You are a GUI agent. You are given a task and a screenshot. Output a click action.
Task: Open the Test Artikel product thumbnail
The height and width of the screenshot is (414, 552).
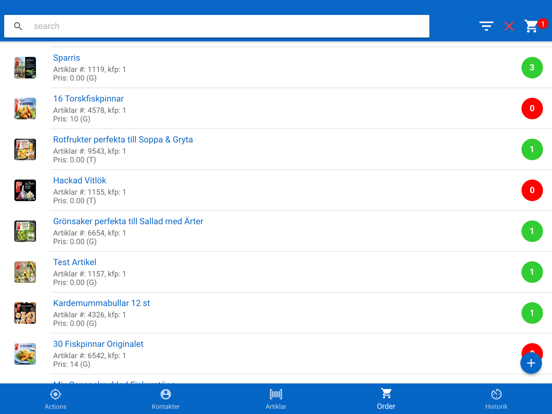point(25,272)
